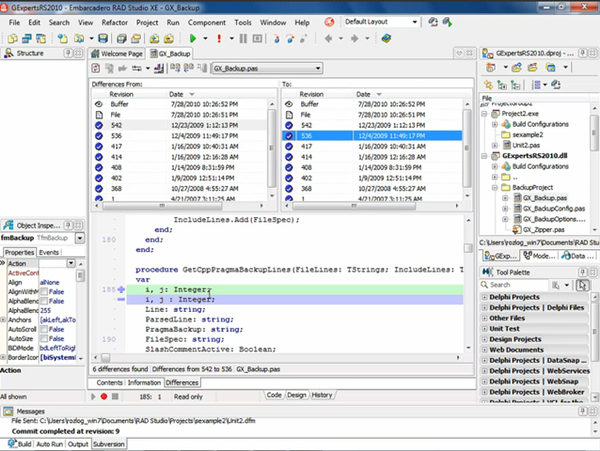Toggle the AutoScroll False checkbox
This screenshot has height=451, width=600.
pos(44,328)
